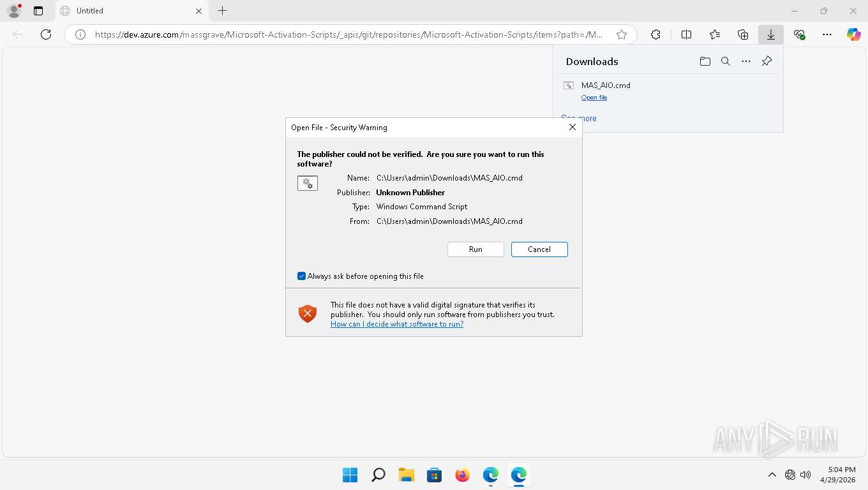Toggle split screen icon
The image size is (868, 490).
point(686,35)
